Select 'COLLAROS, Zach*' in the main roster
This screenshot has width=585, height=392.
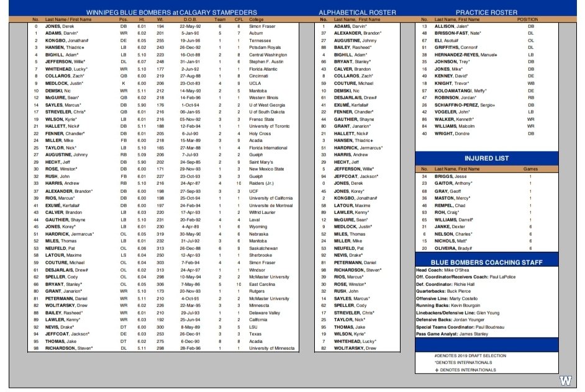(x=65, y=76)
